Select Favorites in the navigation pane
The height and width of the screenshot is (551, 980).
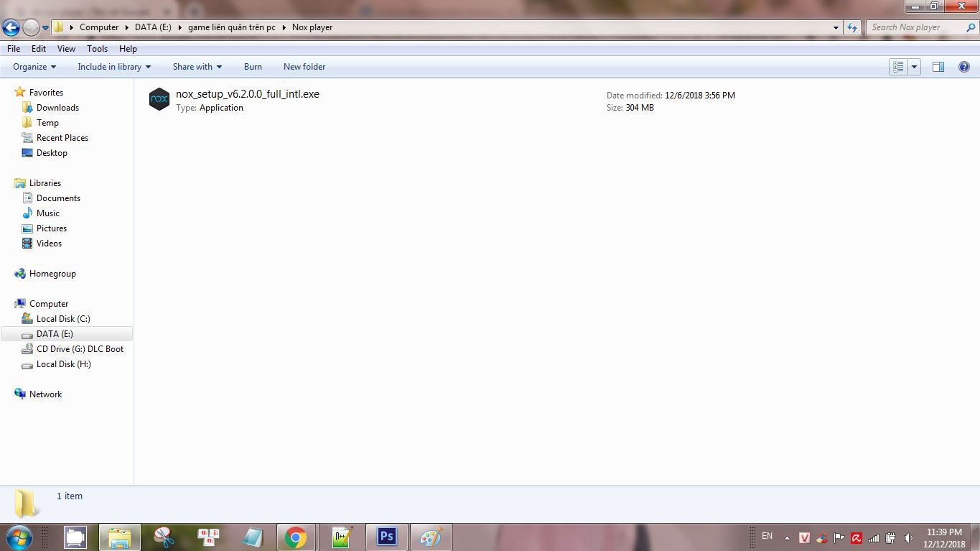[x=46, y=93]
